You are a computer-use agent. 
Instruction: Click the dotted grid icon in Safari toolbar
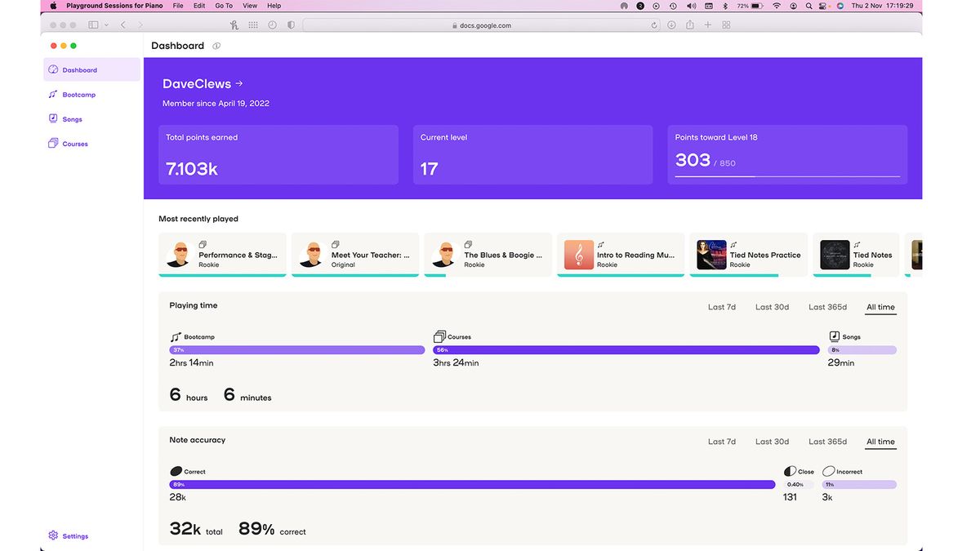point(253,25)
